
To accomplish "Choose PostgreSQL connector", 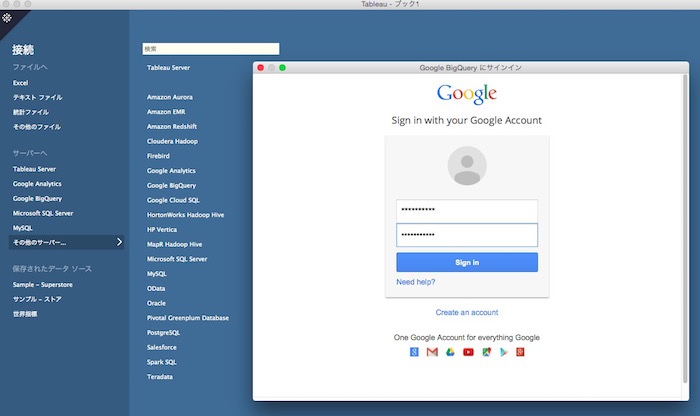I will [163, 333].
